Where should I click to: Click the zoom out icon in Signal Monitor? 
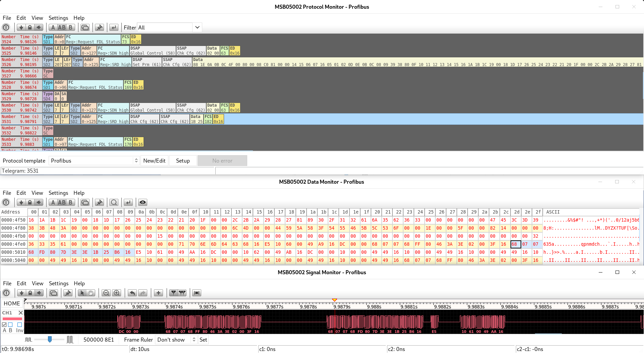106,293
